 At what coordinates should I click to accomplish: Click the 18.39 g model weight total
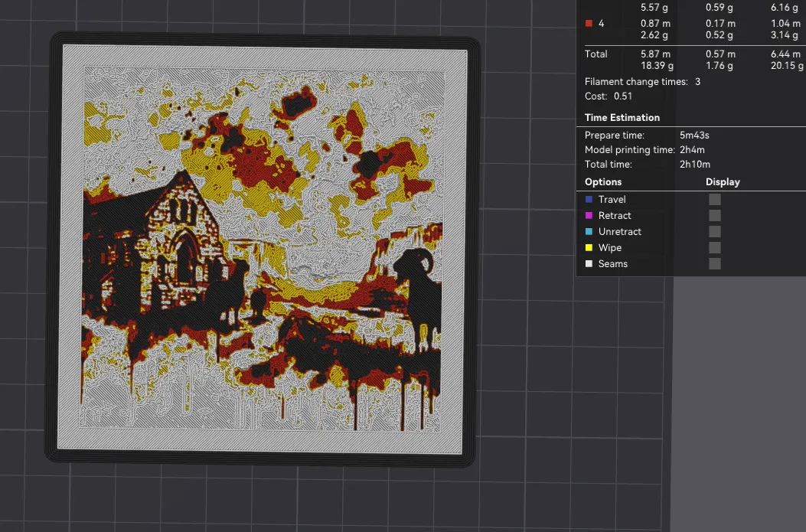[x=657, y=66]
